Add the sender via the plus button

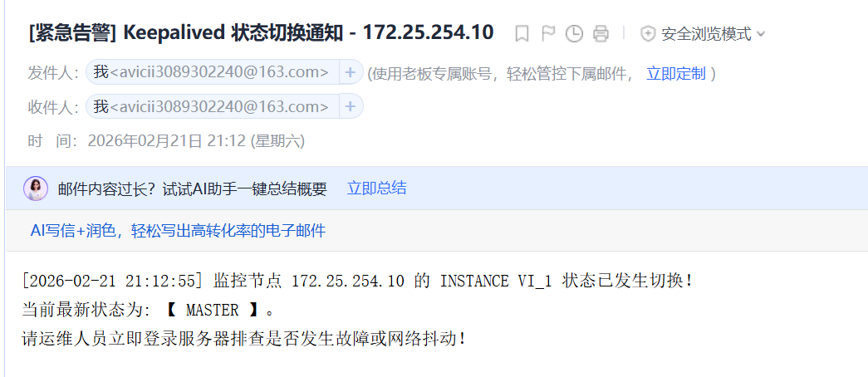tap(350, 72)
